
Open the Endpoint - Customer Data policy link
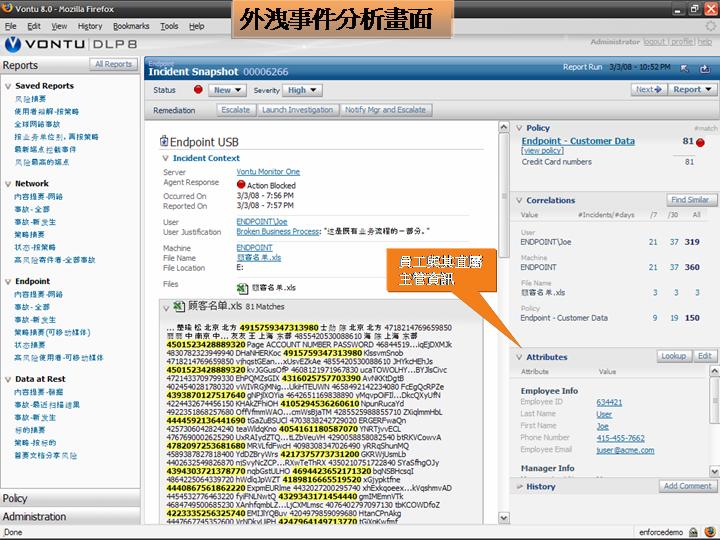tap(578, 141)
